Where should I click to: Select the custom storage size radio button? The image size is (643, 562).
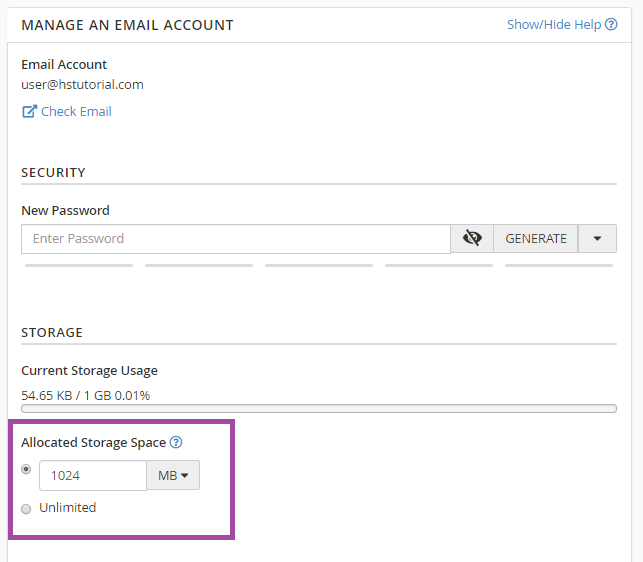pyautogui.click(x=27, y=469)
